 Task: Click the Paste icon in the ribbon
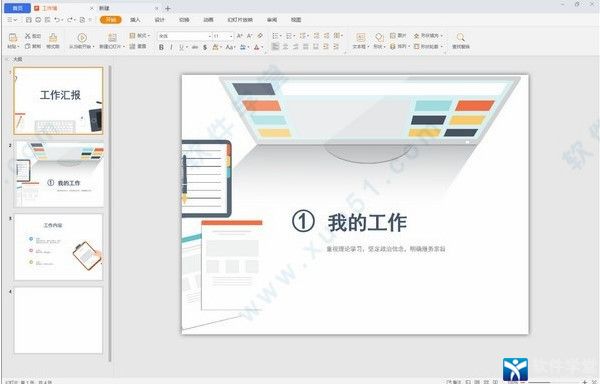[x=13, y=37]
